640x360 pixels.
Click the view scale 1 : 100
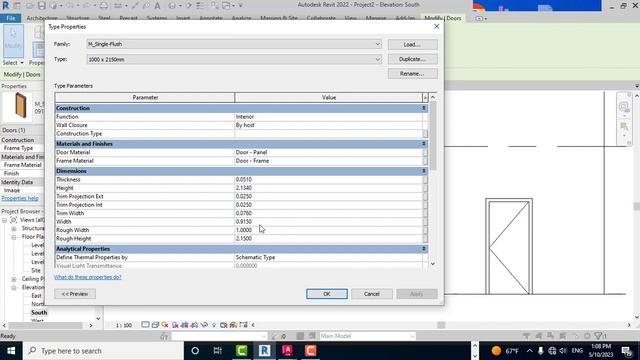[124, 325]
